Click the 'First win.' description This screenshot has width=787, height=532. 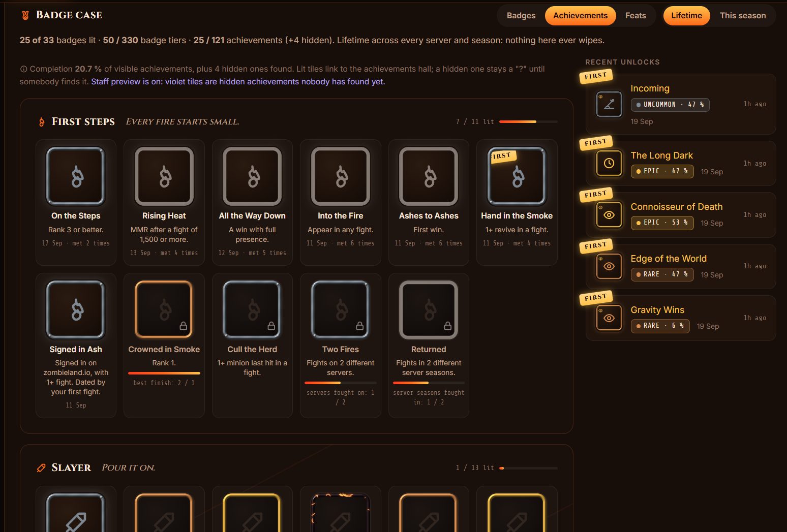(x=429, y=230)
